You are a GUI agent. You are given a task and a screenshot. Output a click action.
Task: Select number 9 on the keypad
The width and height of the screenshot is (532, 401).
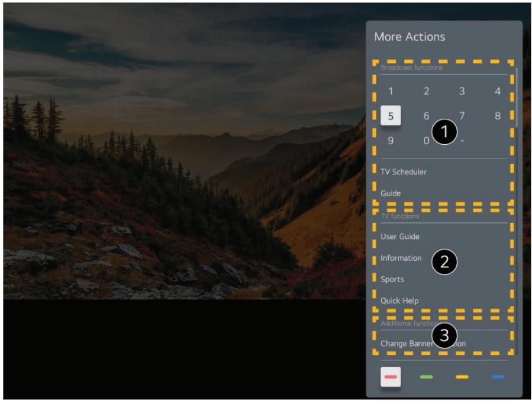click(x=390, y=140)
